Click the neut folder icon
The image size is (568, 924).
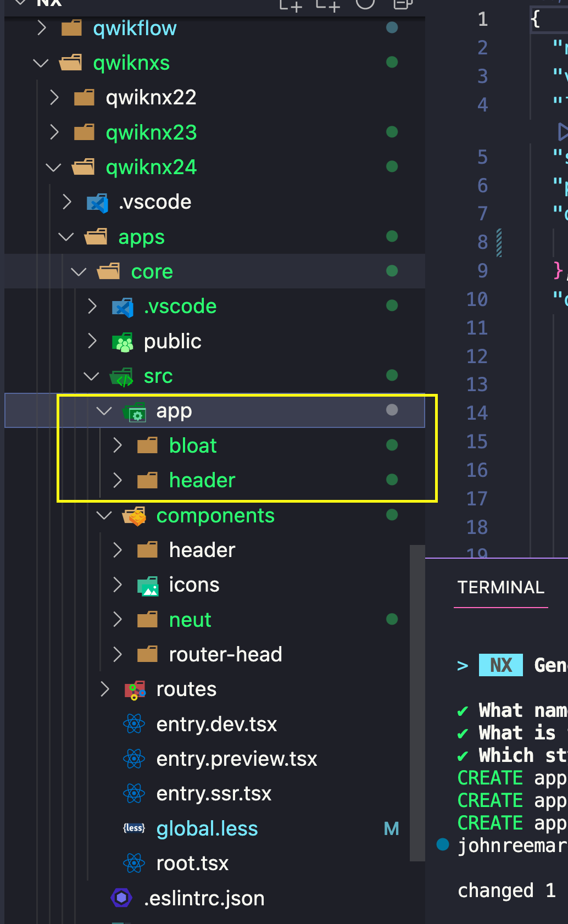tap(147, 620)
